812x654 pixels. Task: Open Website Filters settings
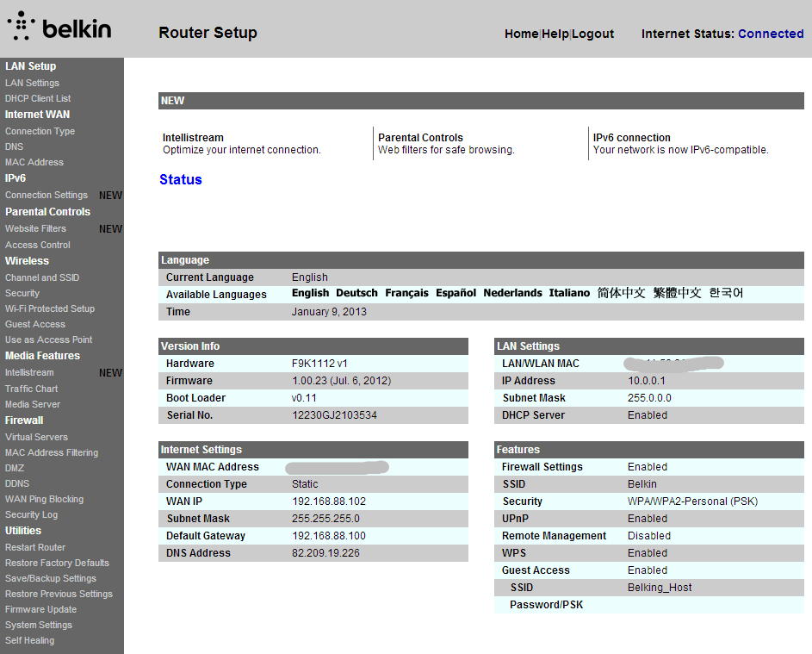point(34,227)
